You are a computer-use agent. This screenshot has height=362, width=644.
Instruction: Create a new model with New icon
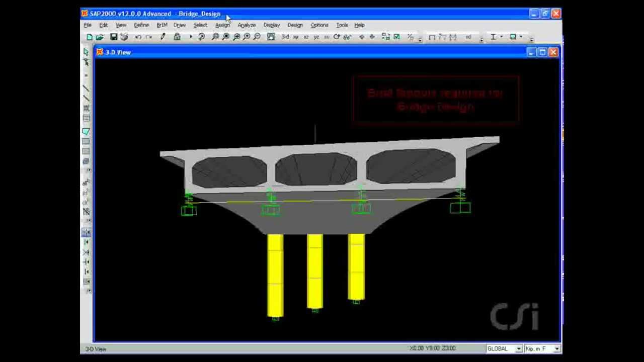point(90,37)
